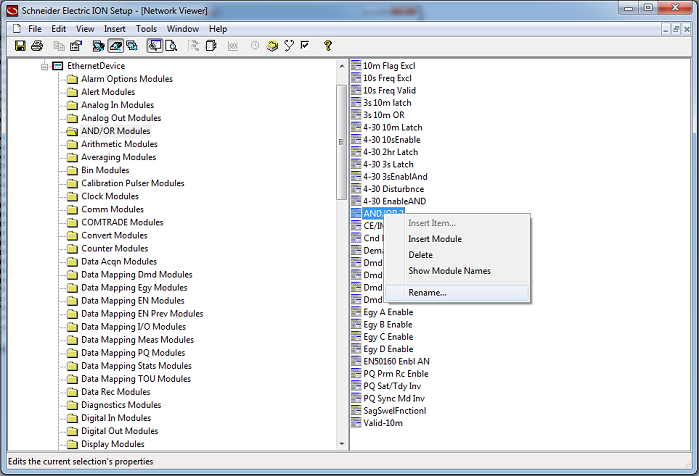Image resolution: width=699 pixels, height=476 pixels.
Task: Open the Insert menu
Action: pyautogui.click(x=115, y=29)
